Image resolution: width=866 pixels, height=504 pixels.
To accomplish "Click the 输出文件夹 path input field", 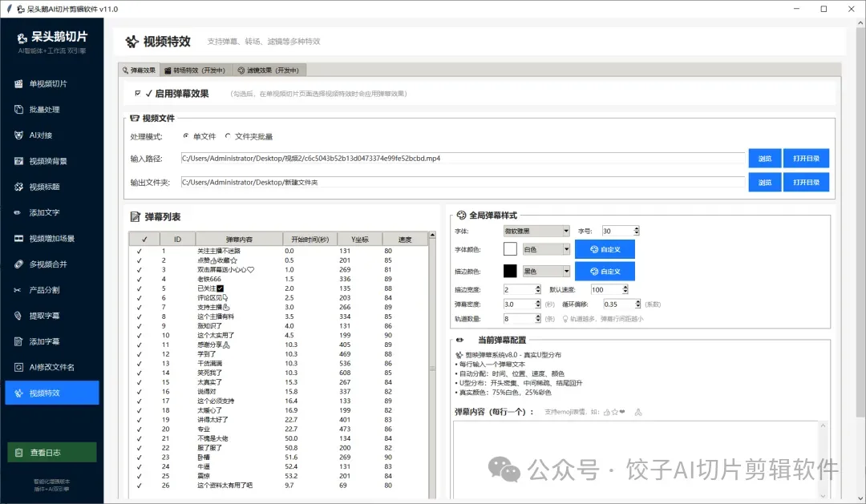I will coord(463,182).
